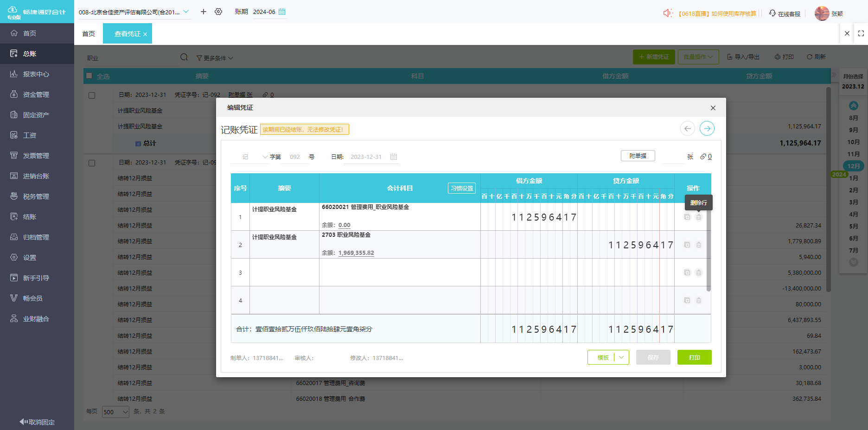Expand the voucher word 记 dropdown
This screenshot has height=430, width=868.
coord(265,157)
